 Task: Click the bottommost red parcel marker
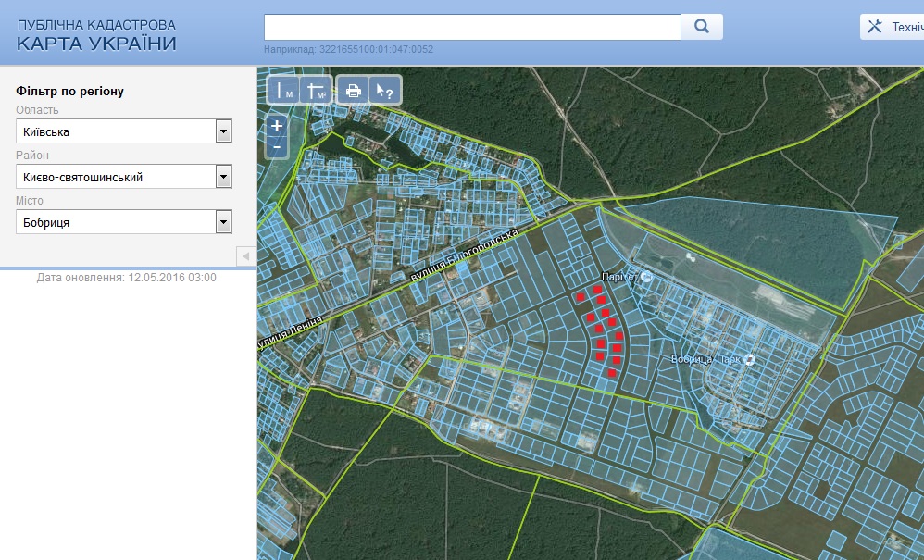coord(612,373)
